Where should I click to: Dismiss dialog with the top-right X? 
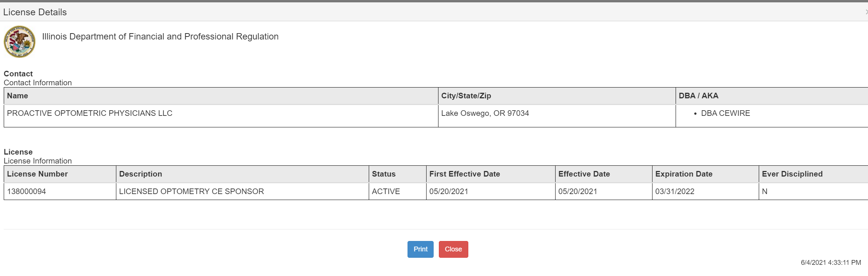pos(866,12)
